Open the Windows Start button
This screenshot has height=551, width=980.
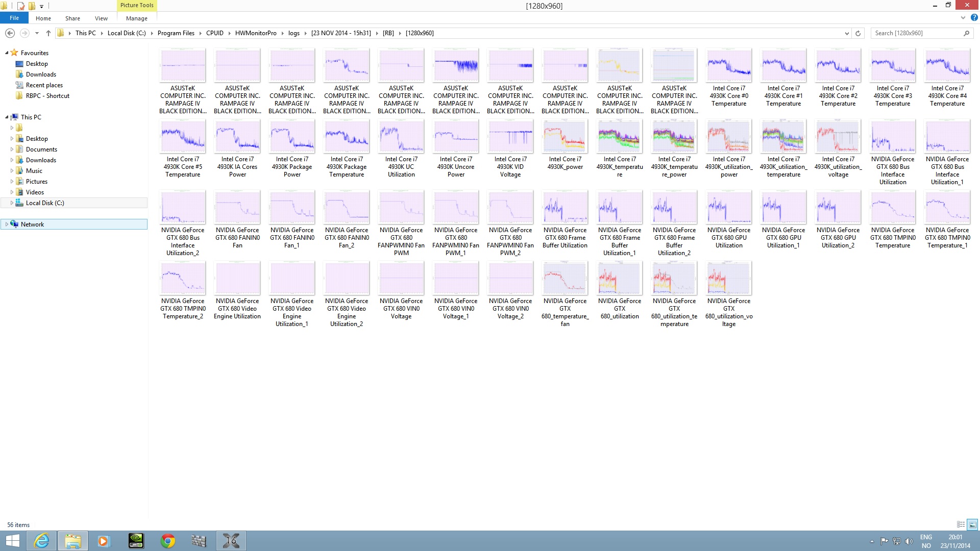click(12, 541)
